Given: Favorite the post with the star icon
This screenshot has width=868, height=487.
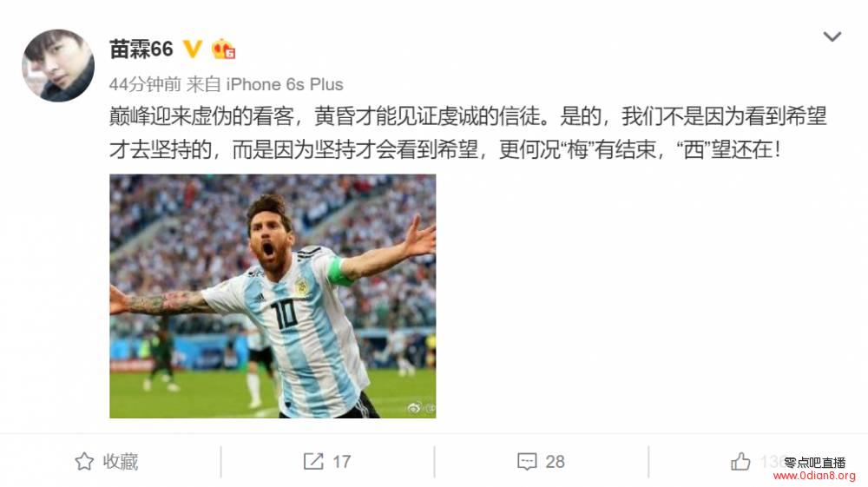Looking at the screenshot, I should 84,461.
